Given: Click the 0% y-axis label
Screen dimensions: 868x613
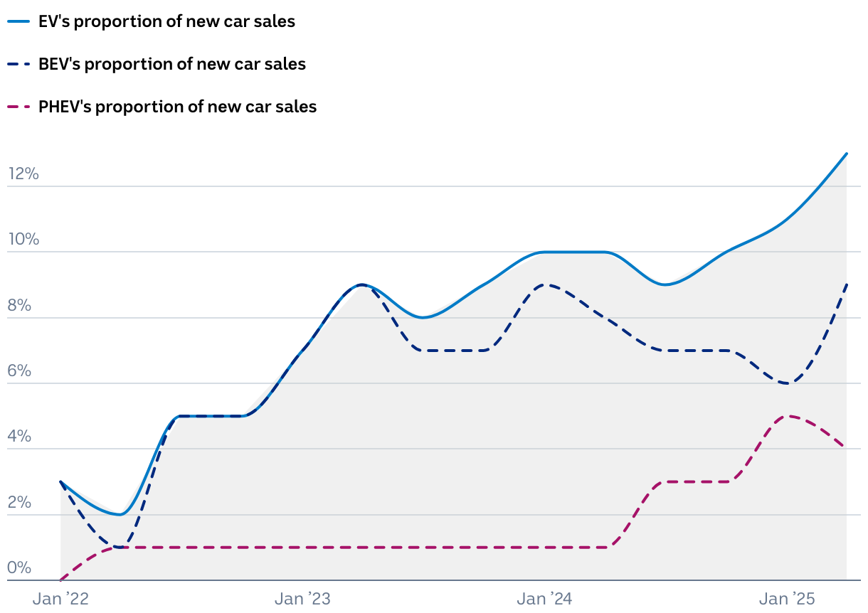Looking at the screenshot, I should pos(20,568).
